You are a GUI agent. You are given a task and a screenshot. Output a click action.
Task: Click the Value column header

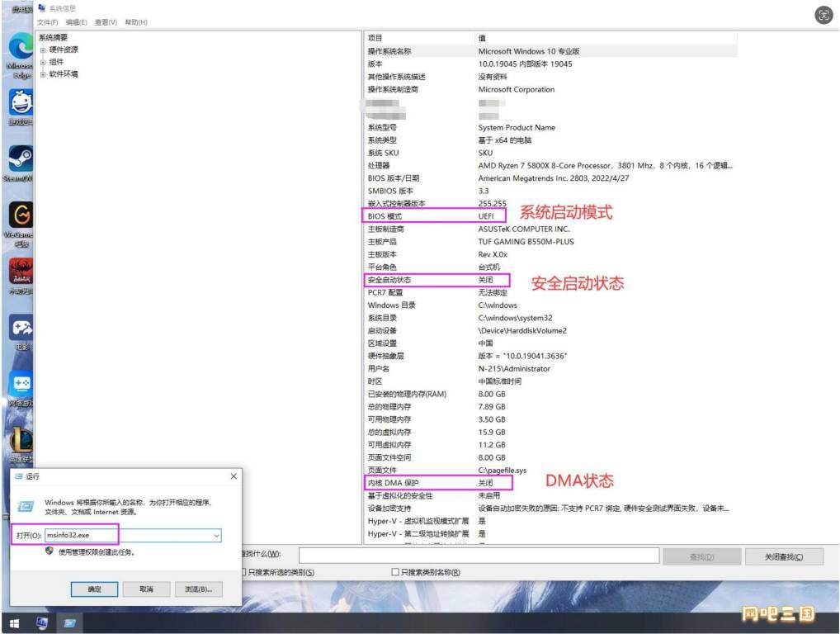pos(606,38)
